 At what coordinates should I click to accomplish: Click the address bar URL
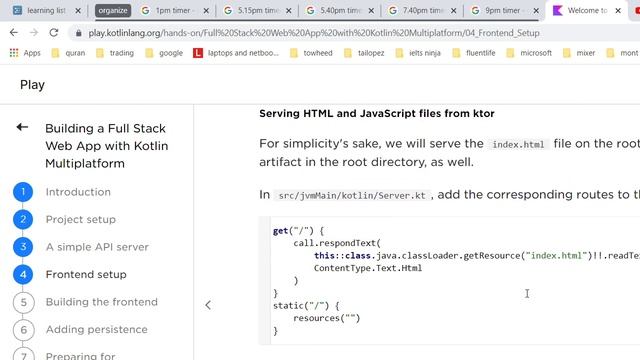(314, 33)
